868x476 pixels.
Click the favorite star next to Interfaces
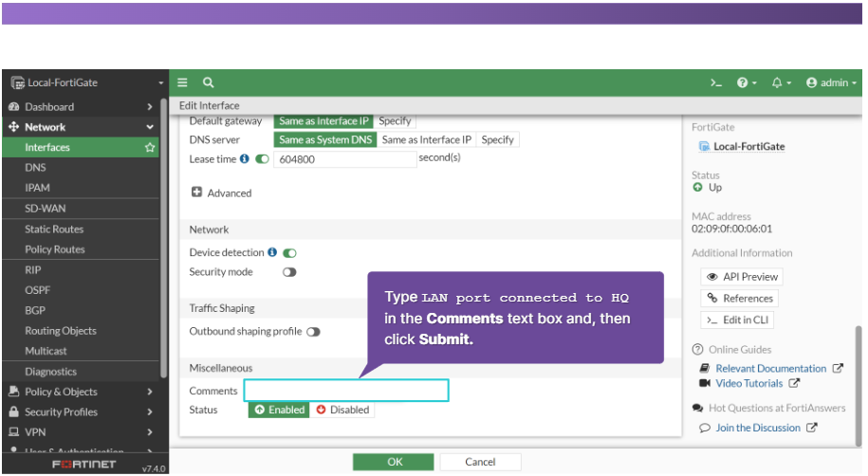(150, 147)
